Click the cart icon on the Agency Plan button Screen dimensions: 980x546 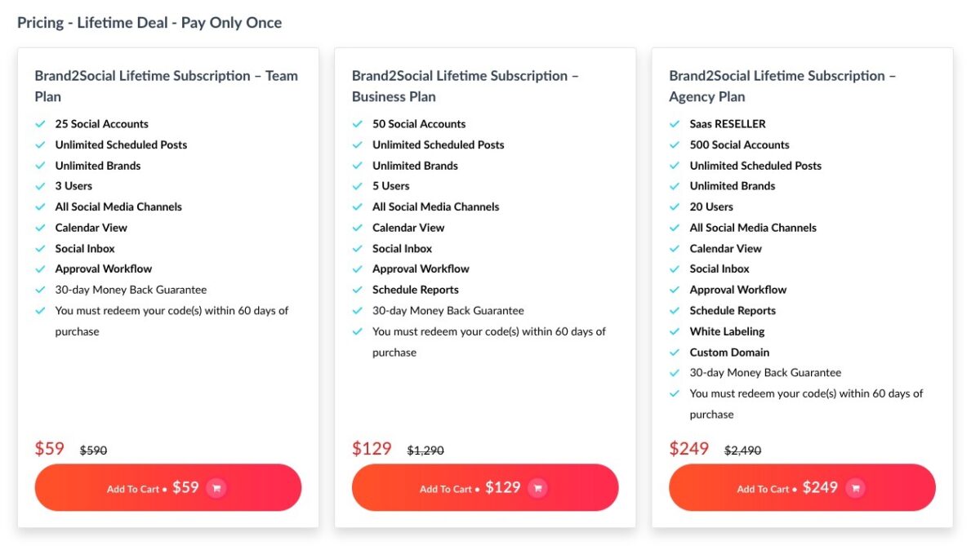tap(854, 487)
